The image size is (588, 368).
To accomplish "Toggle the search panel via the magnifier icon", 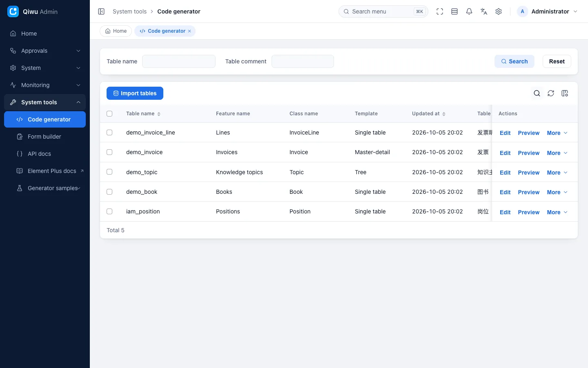I will (x=537, y=93).
